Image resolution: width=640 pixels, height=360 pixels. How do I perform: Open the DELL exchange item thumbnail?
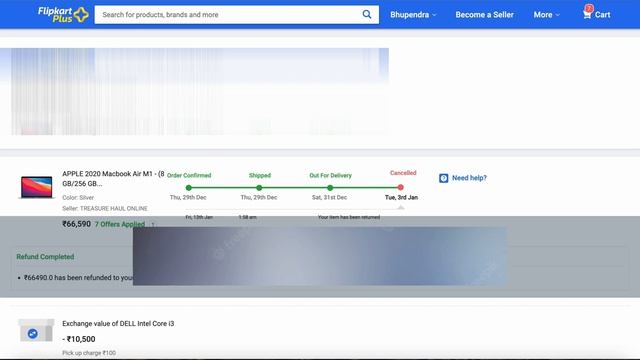tap(36, 330)
